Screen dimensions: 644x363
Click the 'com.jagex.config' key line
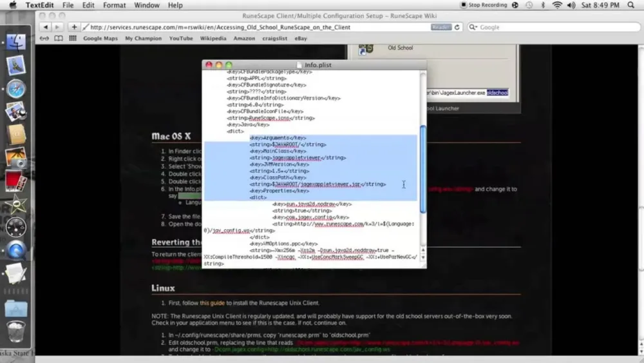[x=310, y=217]
